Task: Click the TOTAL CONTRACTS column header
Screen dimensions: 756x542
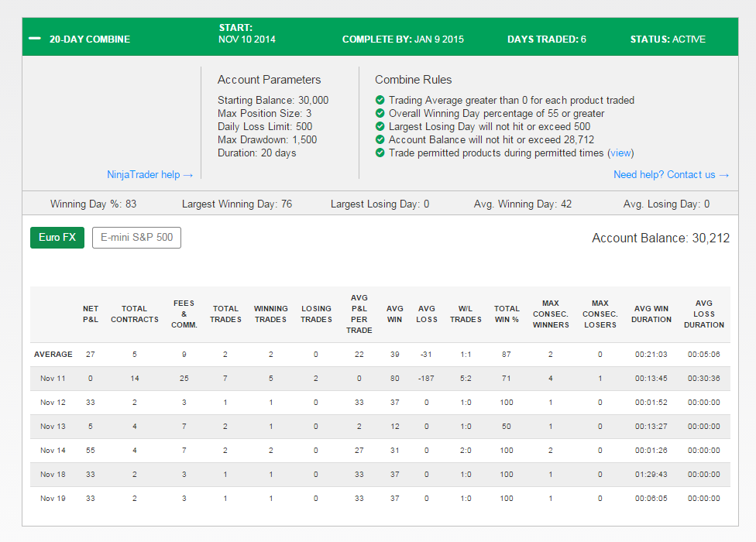Action: 135,314
